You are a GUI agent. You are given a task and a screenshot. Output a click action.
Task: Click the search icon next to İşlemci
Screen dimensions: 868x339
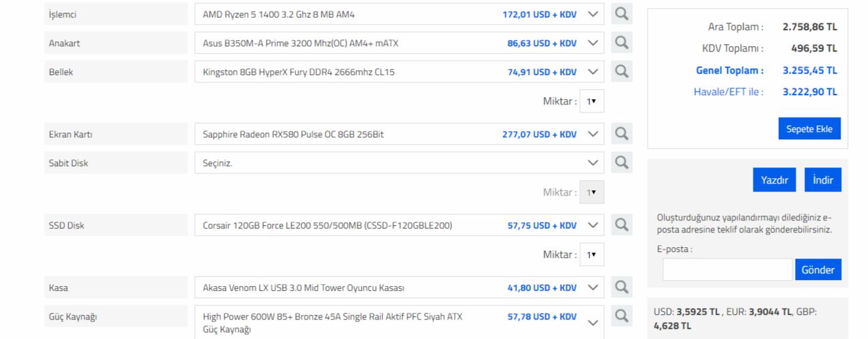(x=622, y=14)
